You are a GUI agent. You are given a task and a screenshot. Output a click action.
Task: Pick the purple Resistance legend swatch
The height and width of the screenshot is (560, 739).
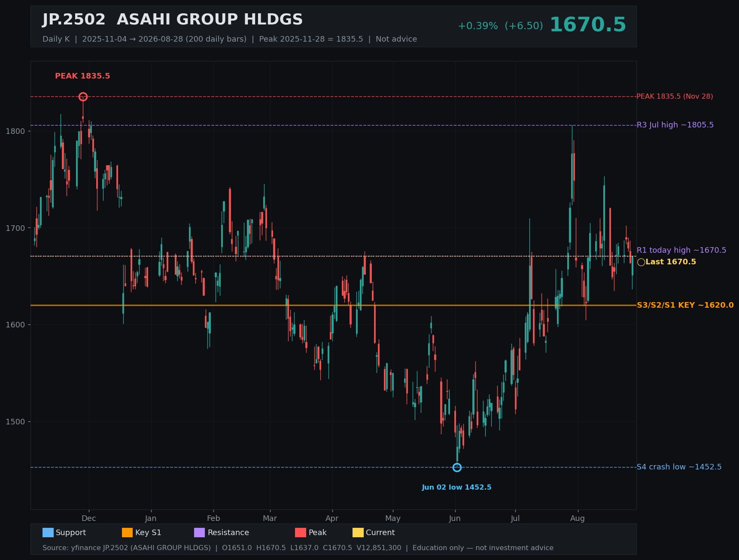(200, 533)
